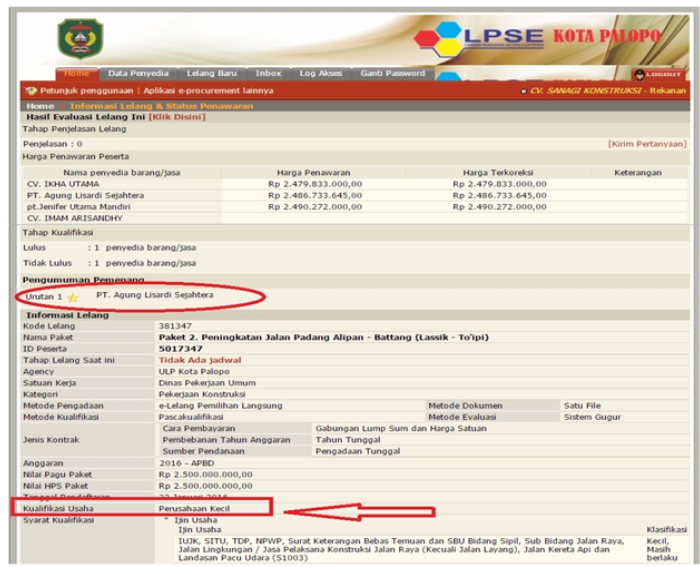Click the Rp 2.479.833.000,00 Harga Penawaran cell
Image resolution: width=700 pixels, height=567 pixels.
315,184
